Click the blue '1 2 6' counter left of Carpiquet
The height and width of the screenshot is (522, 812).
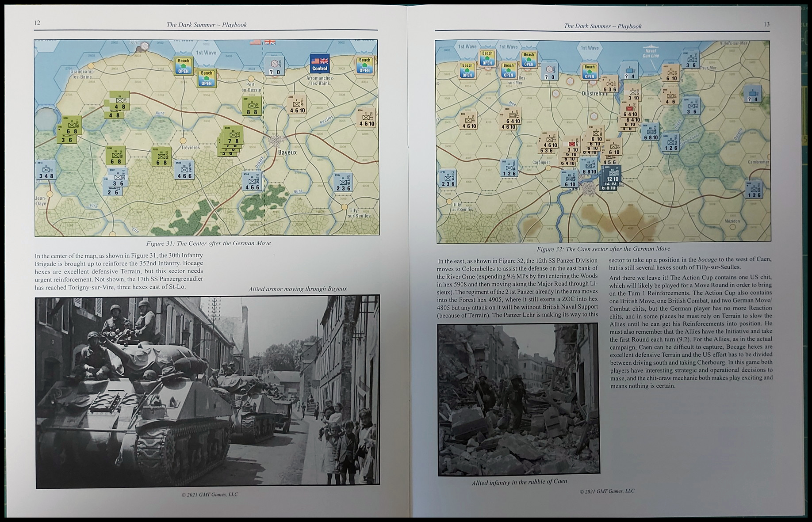click(x=509, y=168)
